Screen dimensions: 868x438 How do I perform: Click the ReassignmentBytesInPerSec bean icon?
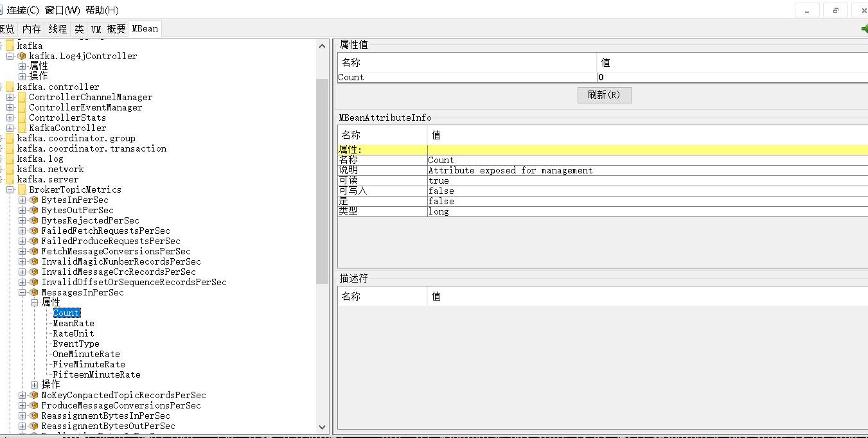(x=34, y=416)
